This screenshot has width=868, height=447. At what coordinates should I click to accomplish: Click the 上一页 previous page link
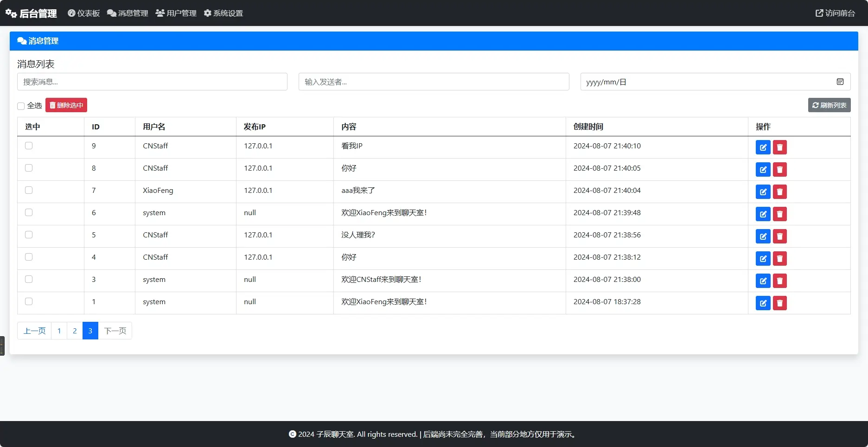pyautogui.click(x=34, y=331)
